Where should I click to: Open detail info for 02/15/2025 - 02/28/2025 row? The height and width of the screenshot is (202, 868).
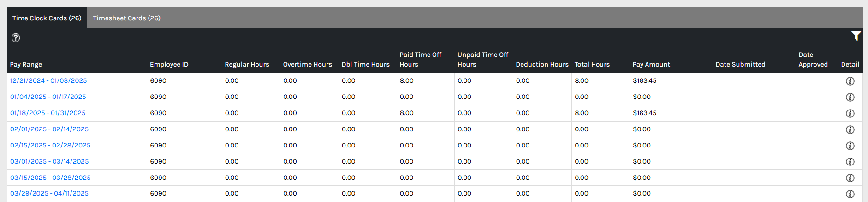[x=850, y=146]
